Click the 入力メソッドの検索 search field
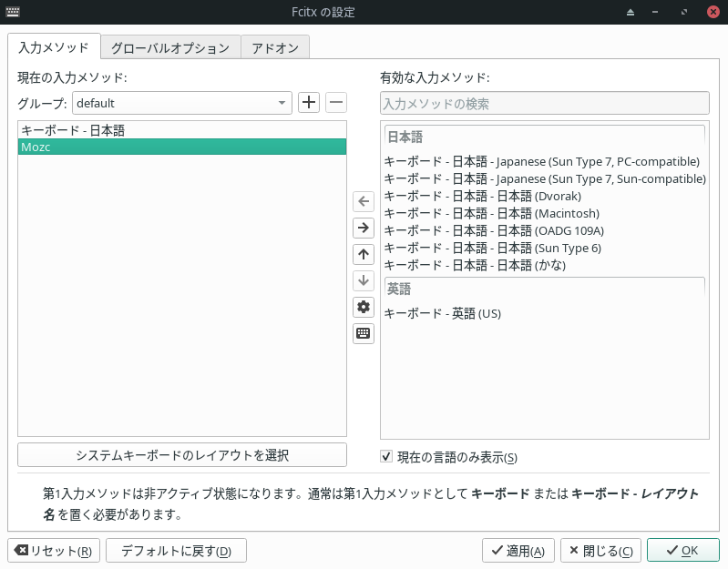Viewport: 728px width, 569px height. [x=544, y=104]
